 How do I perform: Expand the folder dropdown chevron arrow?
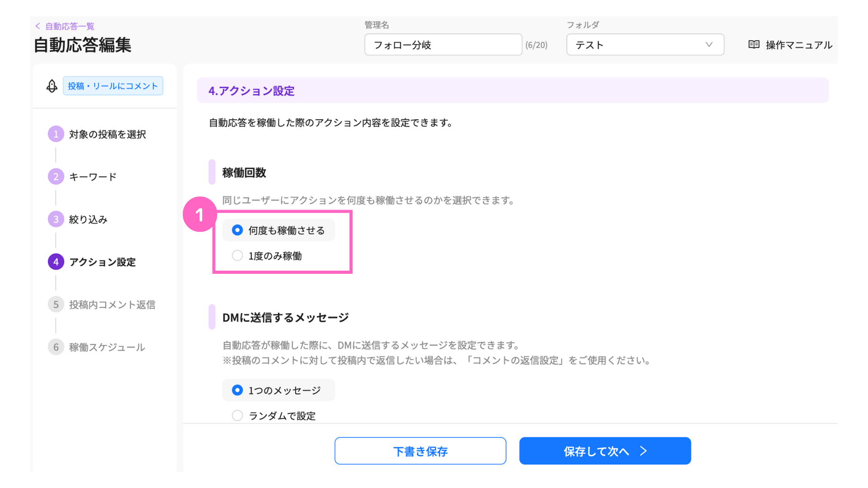(709, 44)
